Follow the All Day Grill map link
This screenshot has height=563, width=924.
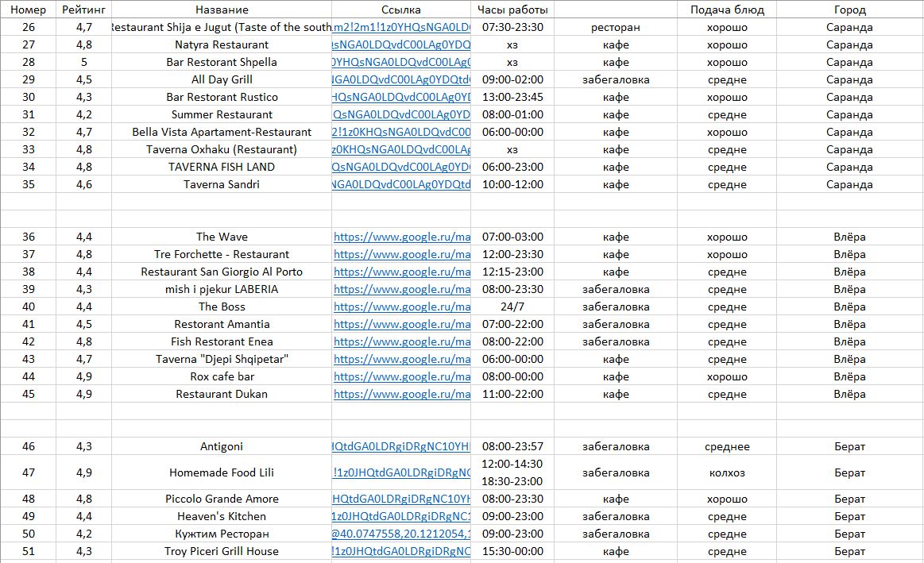[401, 79]
